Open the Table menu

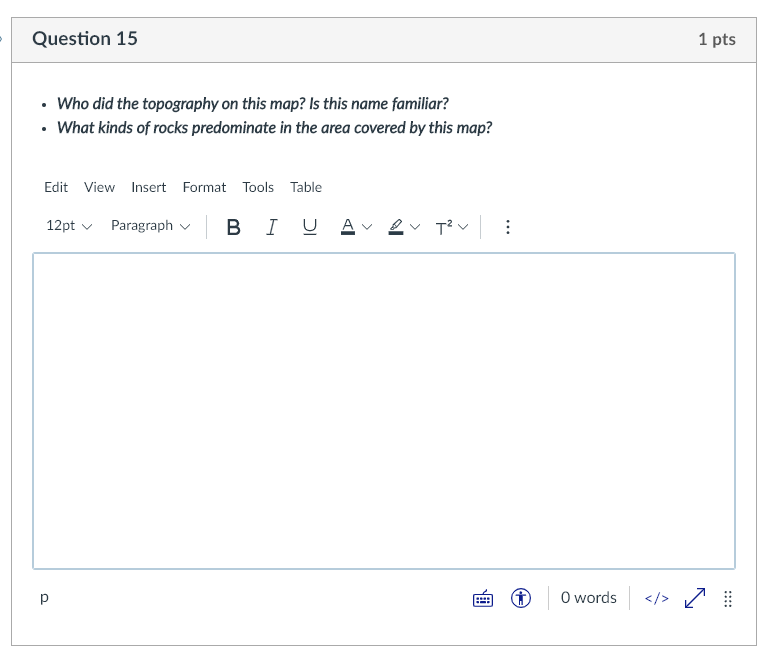306,188
